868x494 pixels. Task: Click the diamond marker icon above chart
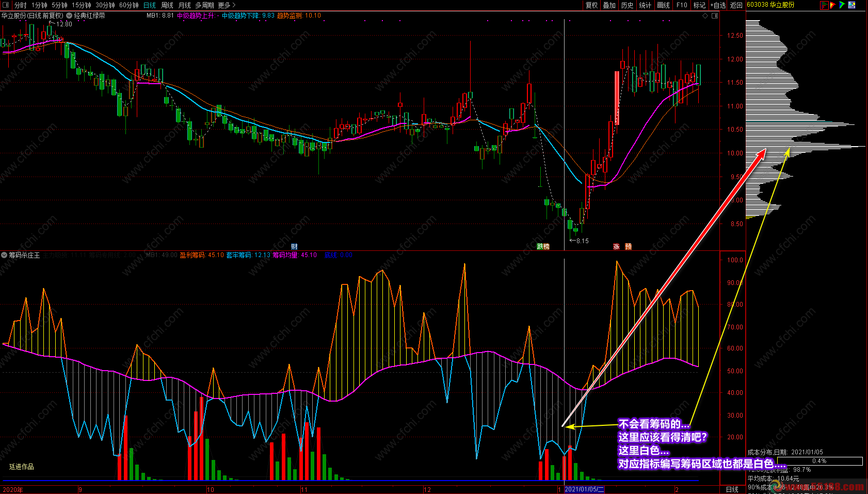click(x=705, y=15)
